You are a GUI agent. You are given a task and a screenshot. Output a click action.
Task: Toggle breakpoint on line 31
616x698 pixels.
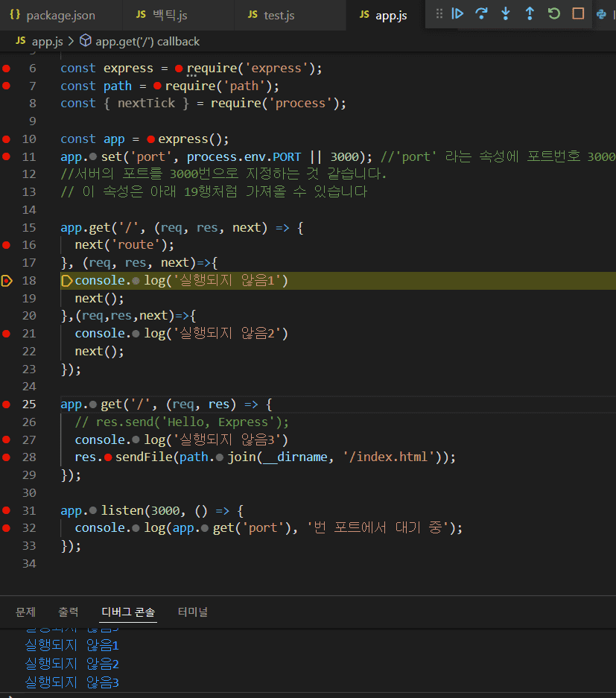coord(6,510)
